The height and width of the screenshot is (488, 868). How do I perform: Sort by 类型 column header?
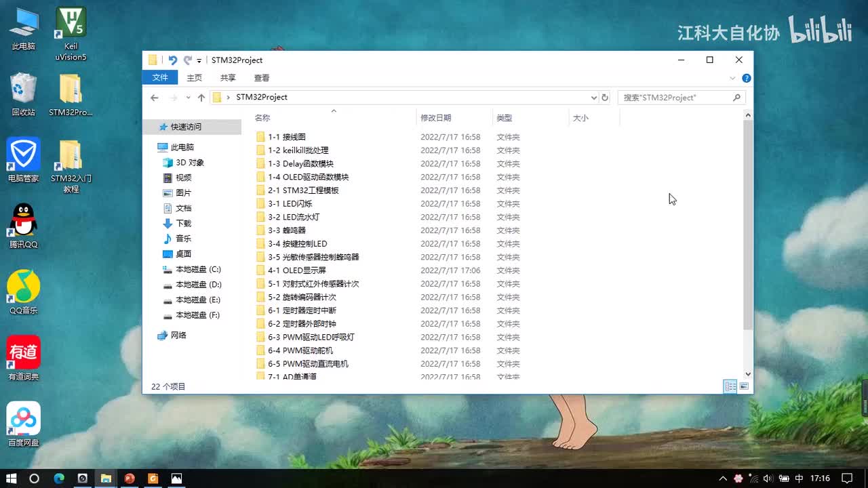(x=504, y=118)
